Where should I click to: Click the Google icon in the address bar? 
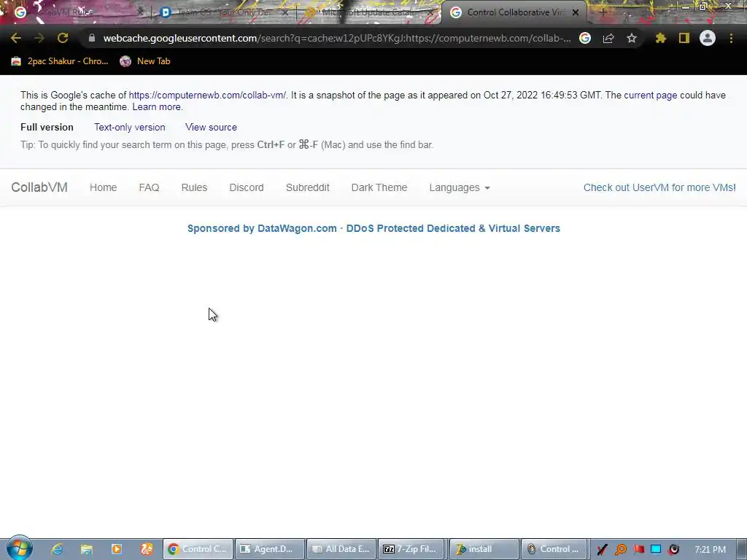(585, 38)
